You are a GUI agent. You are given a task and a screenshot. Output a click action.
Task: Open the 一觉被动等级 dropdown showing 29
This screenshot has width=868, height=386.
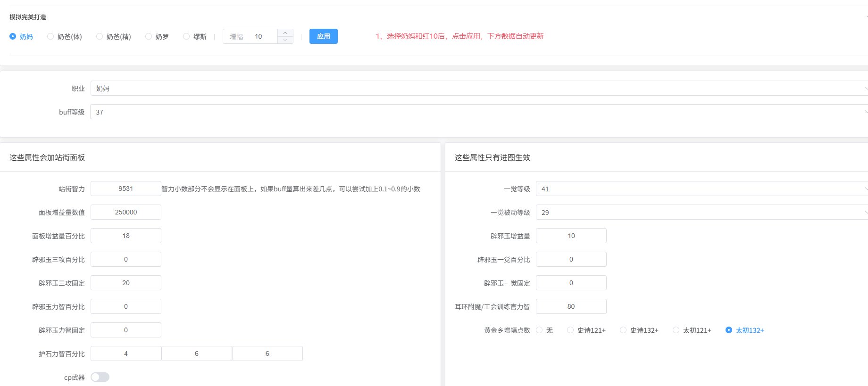point(702,212)
